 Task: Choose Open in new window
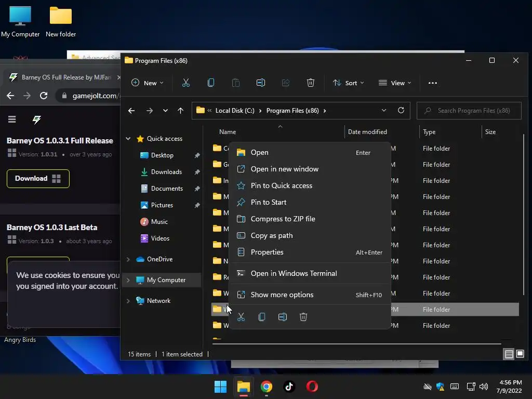310,169
